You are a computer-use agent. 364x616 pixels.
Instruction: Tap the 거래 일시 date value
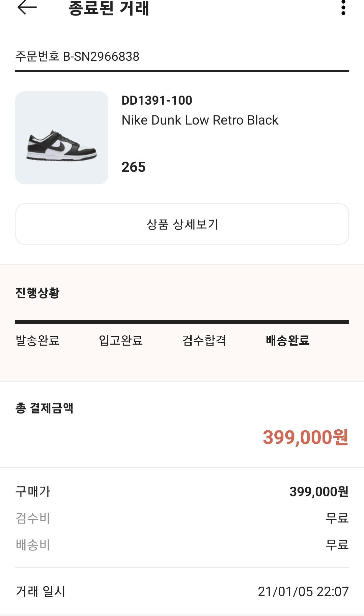click(x=303, y=591)
